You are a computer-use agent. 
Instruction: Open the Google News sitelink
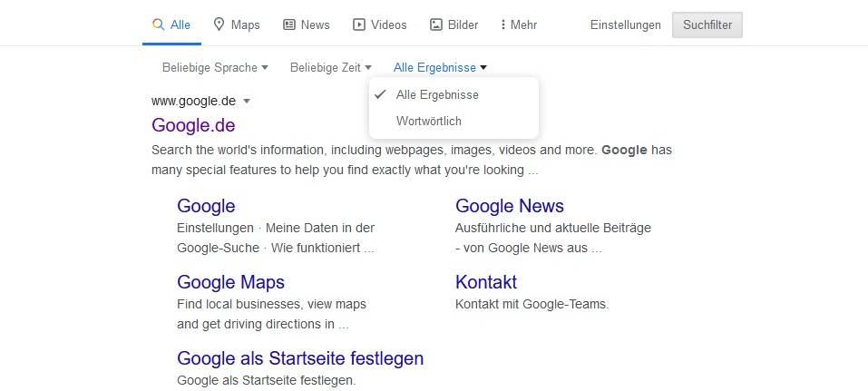(x=510, y=206)
